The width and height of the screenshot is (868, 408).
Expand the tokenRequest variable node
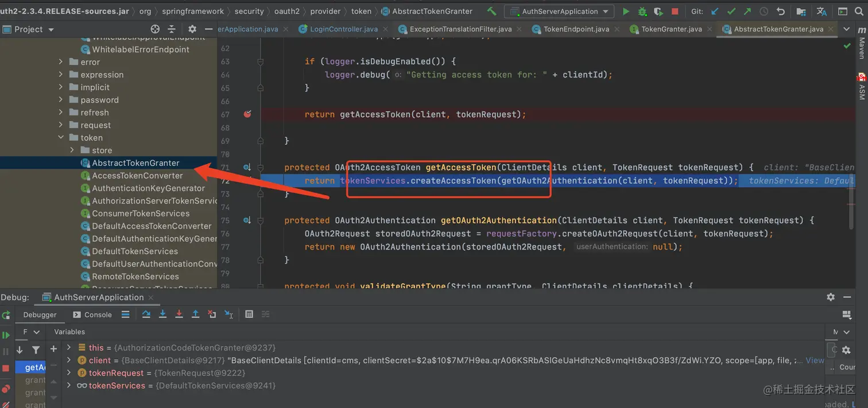click(x=69, y=373)
